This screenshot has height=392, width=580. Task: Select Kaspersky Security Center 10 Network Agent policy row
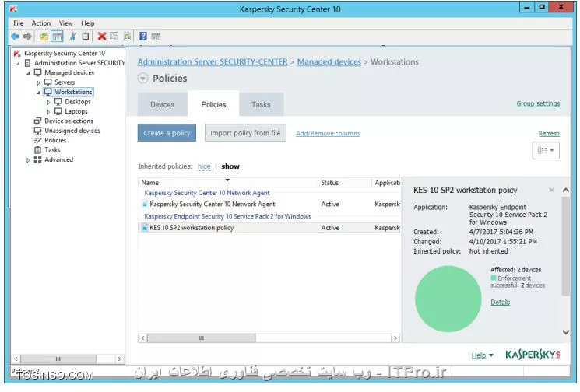pyautogui.click(x=269, y=204)
